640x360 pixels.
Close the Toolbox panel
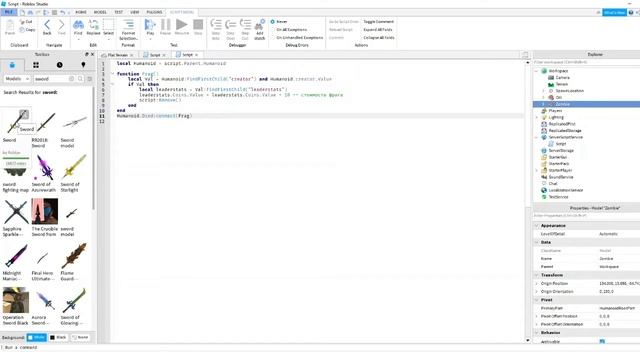[x=92, y=54]
